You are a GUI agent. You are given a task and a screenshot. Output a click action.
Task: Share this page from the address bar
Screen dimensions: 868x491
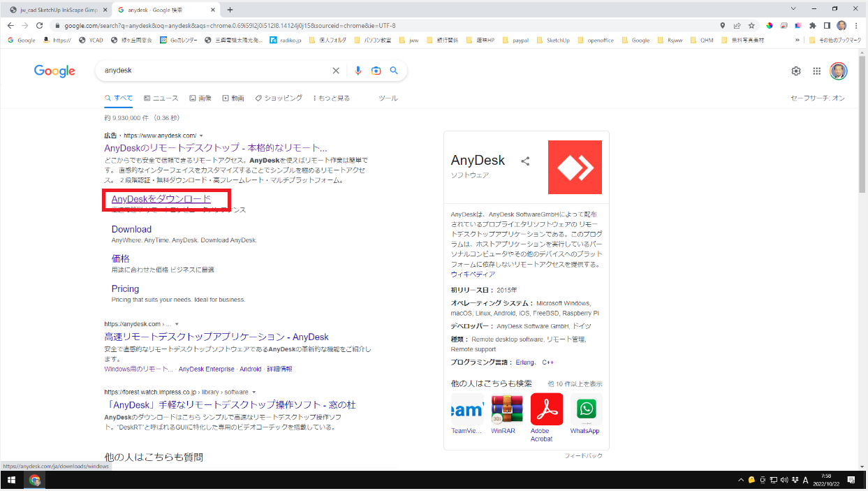[x=737, y=25]
